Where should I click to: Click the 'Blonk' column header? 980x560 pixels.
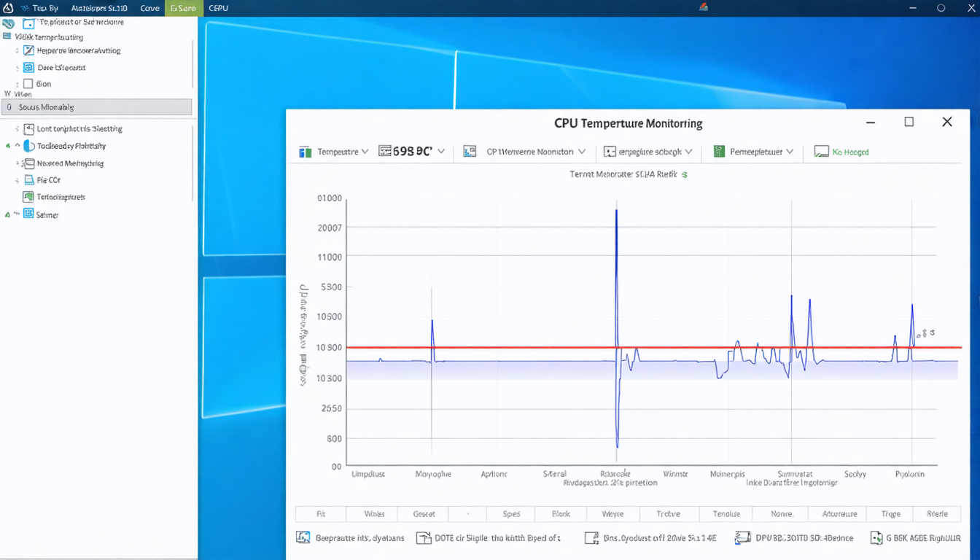[x=561, y=513]
